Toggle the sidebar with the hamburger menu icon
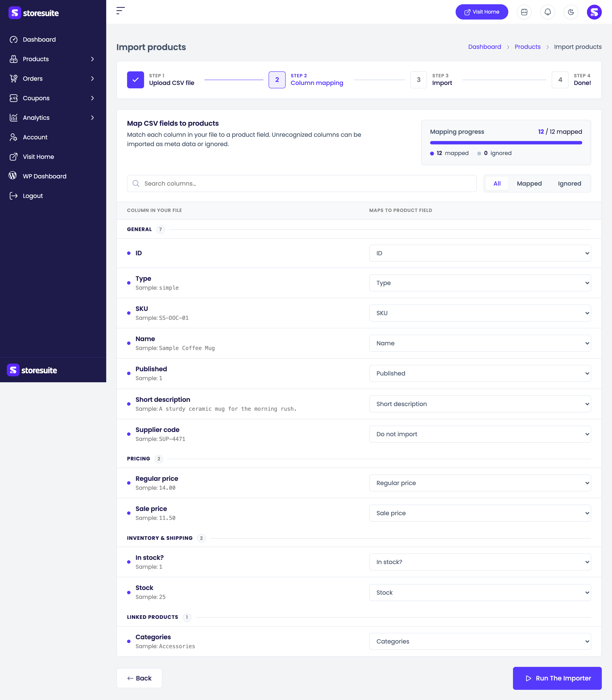612x700 pixels. (x=120, y=11)
